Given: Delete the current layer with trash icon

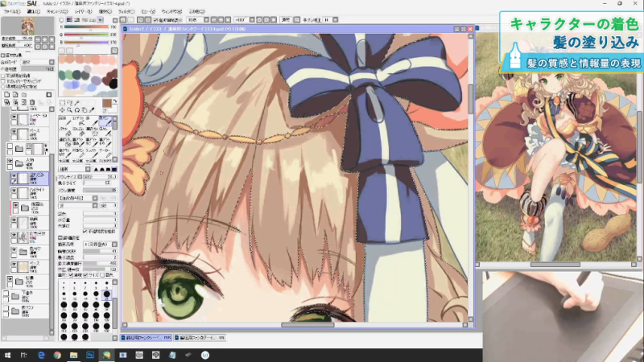Looking at the screenshot, I should pyautogui.click(x=32, y=102).
